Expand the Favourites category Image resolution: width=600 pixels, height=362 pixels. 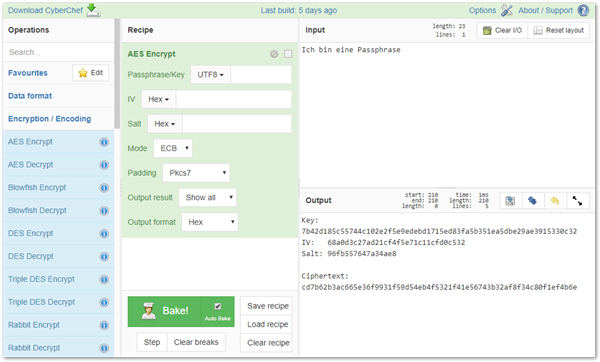[x=28, y=73]
